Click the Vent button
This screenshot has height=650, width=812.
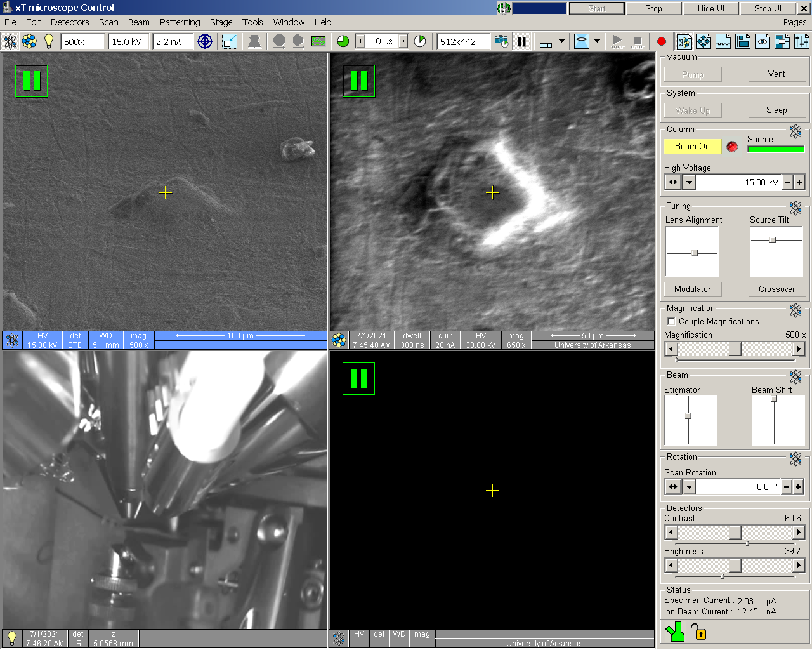[776, 74]
